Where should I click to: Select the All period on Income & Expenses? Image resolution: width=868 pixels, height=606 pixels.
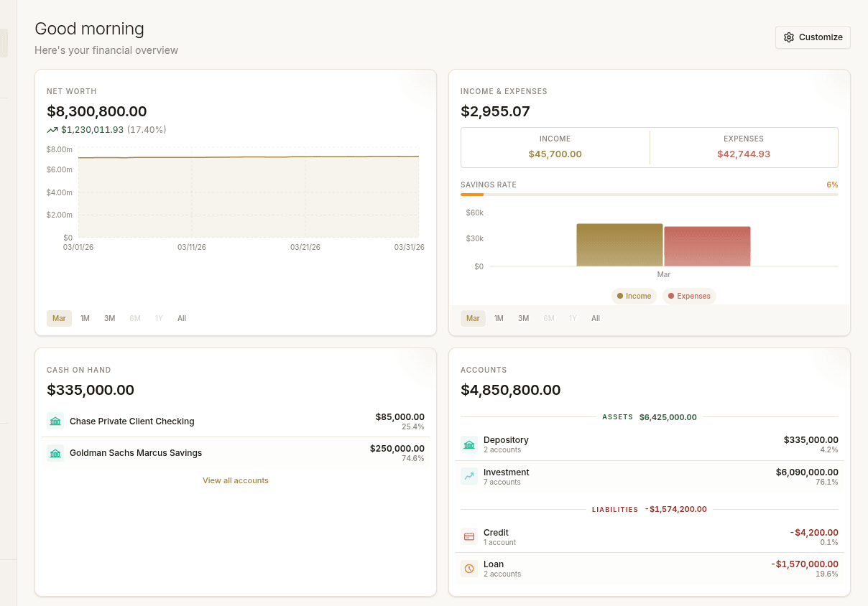596,318
